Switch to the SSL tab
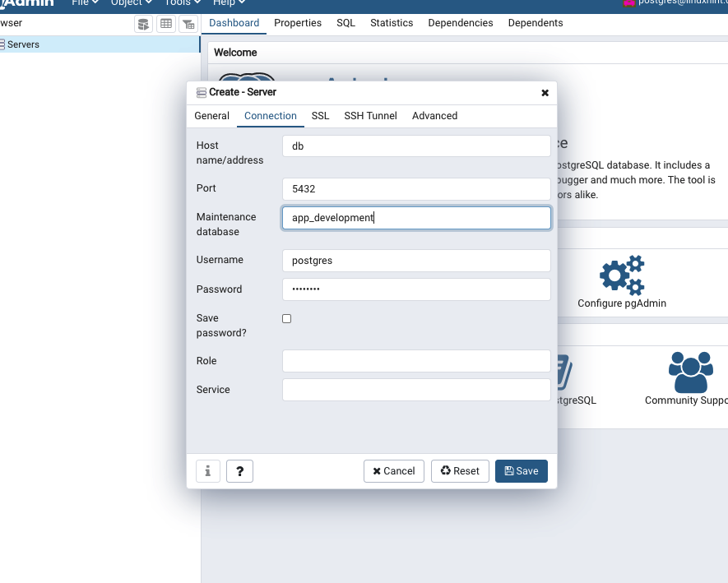The width and height of the screenshot is (728, 583). coord(320,116)
